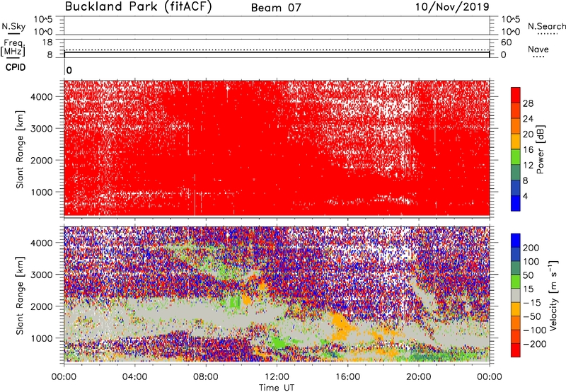The height and width of the screenshot is (392, 566).
Task: Click the 'N.Sky' legend label
Action: tap(13, 26)
